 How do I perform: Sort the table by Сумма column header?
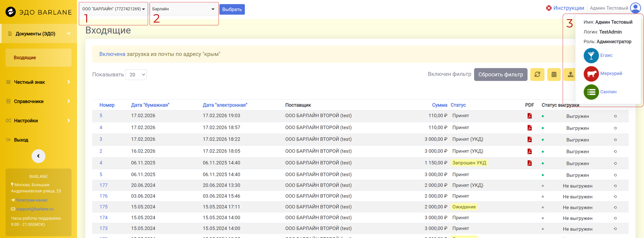pos(439,105)
